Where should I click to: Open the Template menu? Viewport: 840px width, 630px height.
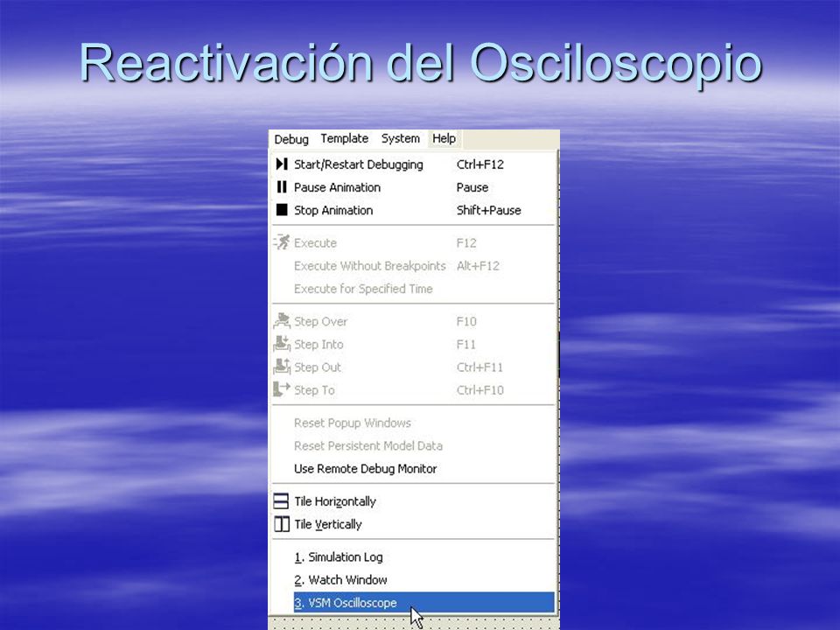click(345, 139)
